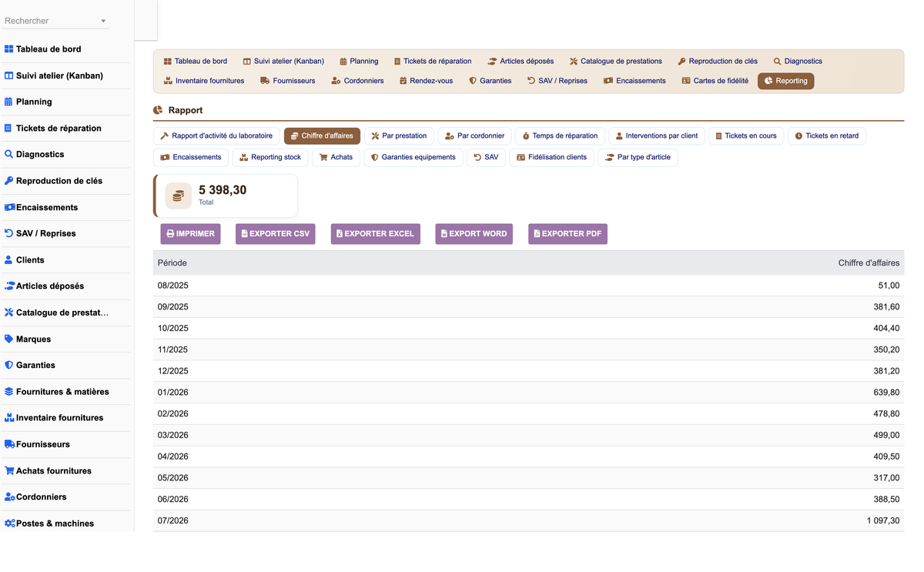Show the Tickets en retard report

point(827,136)
